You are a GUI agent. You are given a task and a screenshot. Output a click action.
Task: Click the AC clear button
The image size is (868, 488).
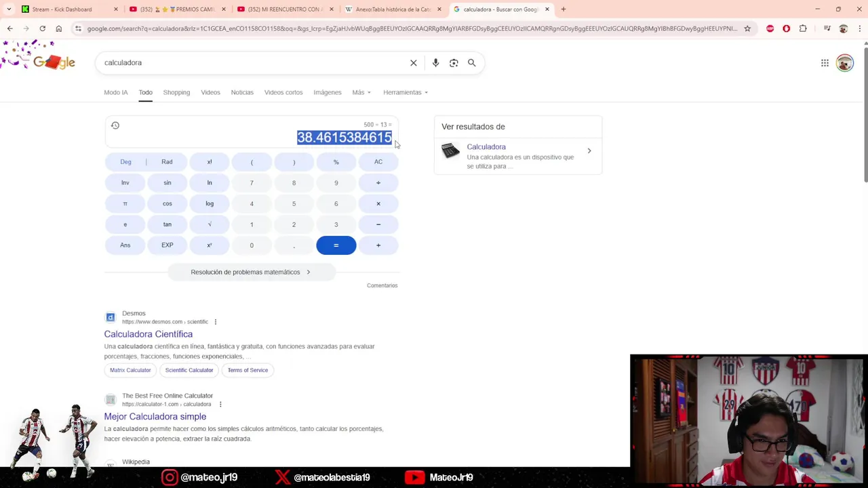click(378, 162)
